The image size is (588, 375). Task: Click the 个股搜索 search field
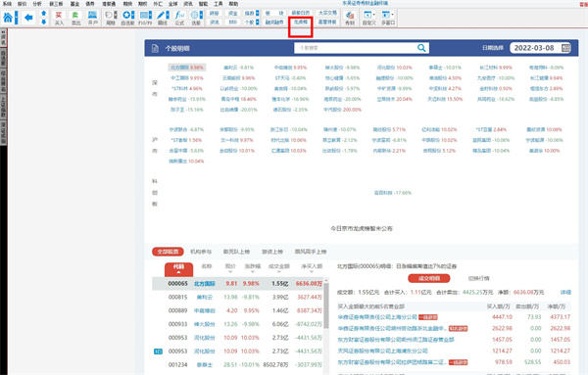(356, 48)
